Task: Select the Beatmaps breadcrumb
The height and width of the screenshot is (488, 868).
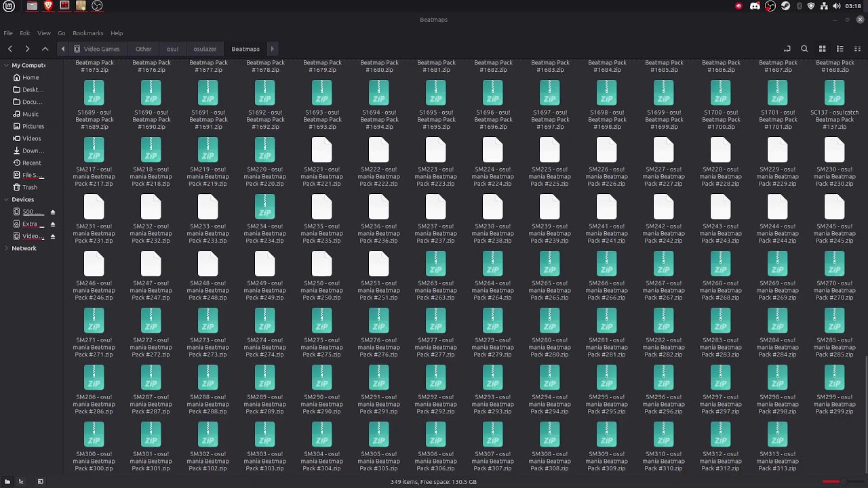Action: (245, 49)
